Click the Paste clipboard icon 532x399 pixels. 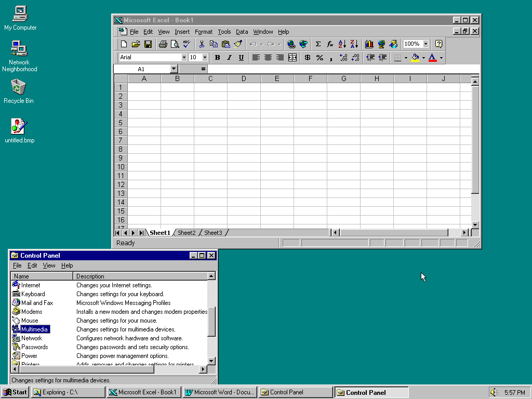click(x=225, y=44)
